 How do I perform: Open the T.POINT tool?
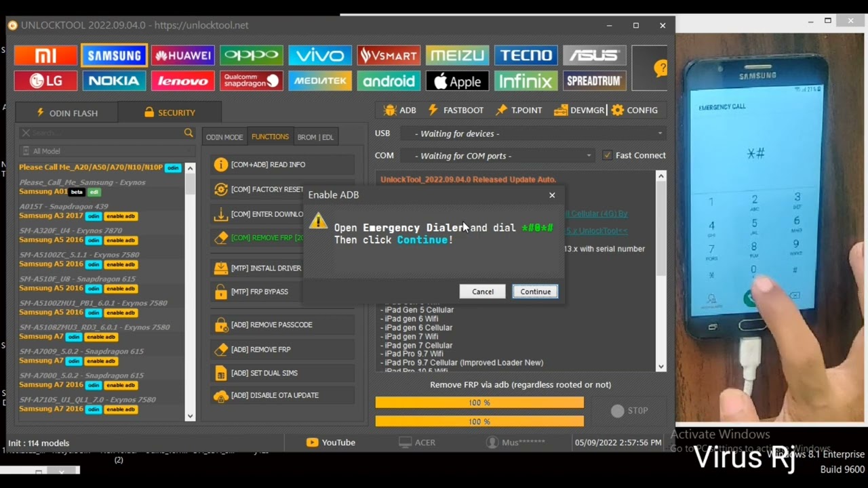coord(519,110)
